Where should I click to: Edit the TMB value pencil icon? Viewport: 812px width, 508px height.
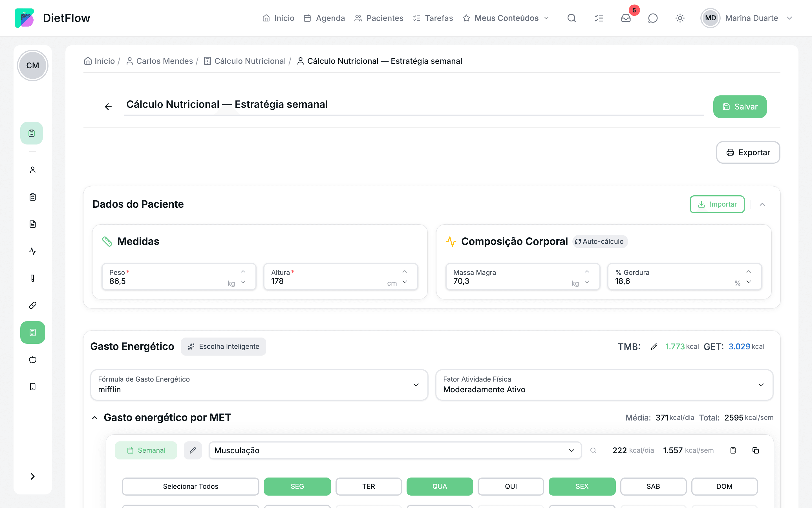pyautogui.click(x=654, y=346)
